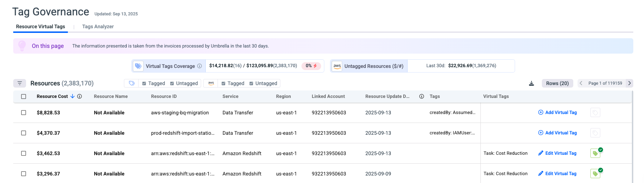Click the Service column header
This screenshot has width=644, height=183.
(230, 97)
